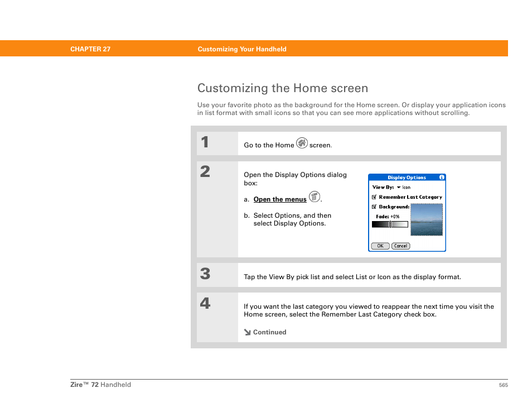Click the 'Icon' value beside View By

tap(406, 187)
